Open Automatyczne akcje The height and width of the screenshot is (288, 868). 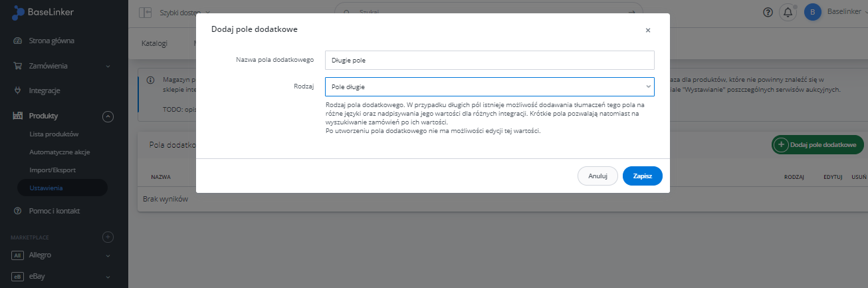[59, 152]
